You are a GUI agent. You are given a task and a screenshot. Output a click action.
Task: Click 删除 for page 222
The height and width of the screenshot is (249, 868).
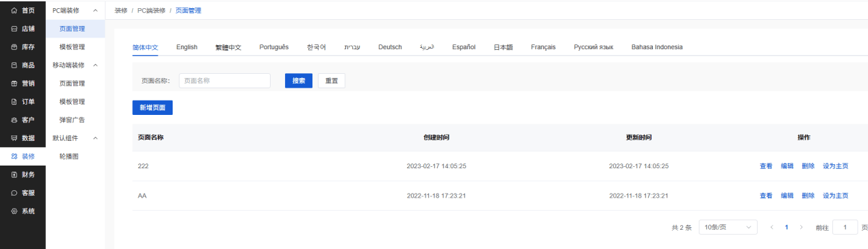pos(808,166)
